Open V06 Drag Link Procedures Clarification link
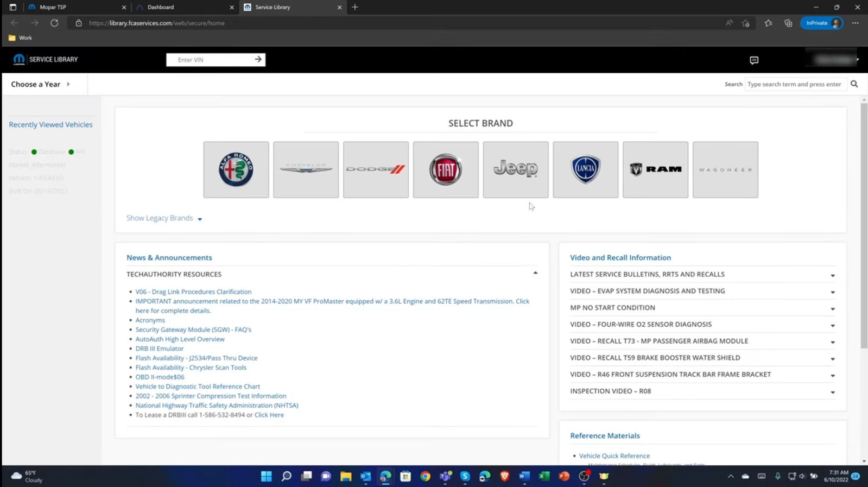Viewport: 868px width, 487px height. [193, 292]
